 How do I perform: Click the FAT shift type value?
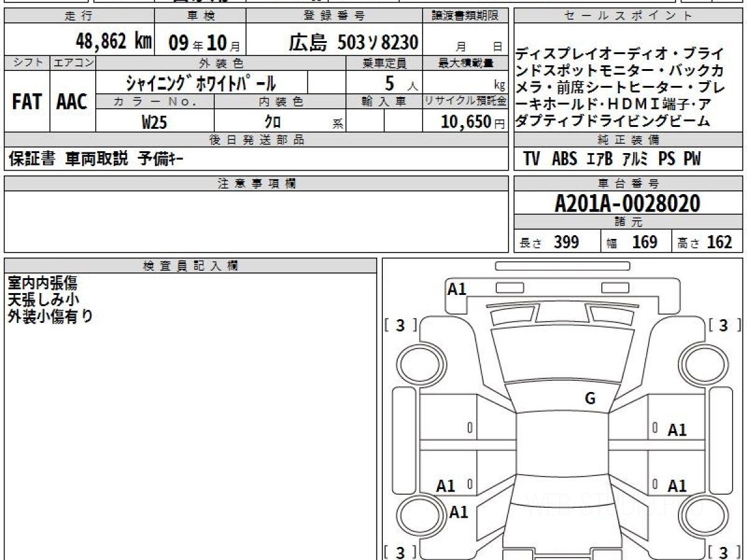click(x=26, y=103)
